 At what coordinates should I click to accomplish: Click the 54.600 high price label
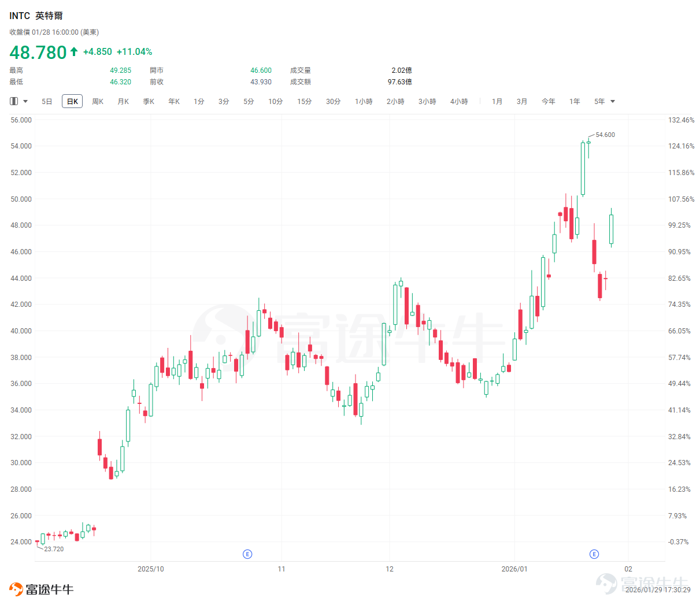(x=605, y=135)
